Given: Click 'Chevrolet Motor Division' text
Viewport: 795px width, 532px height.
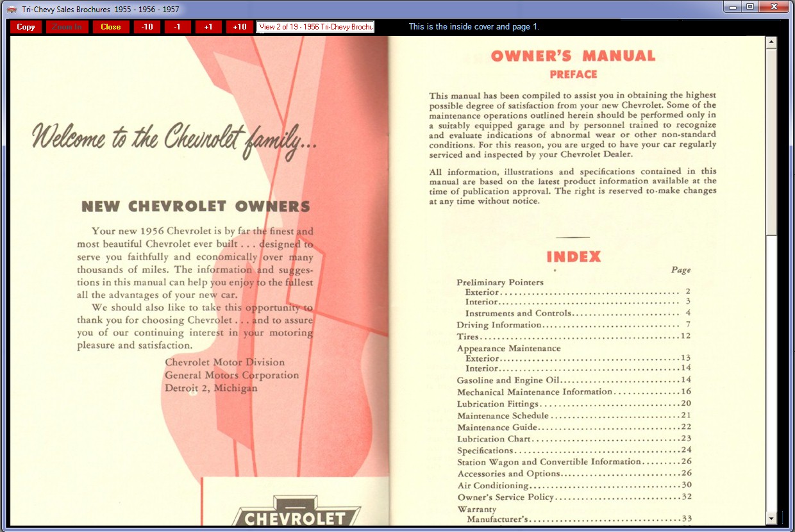Looking at the screenshot, I should [x=224, y=362].
